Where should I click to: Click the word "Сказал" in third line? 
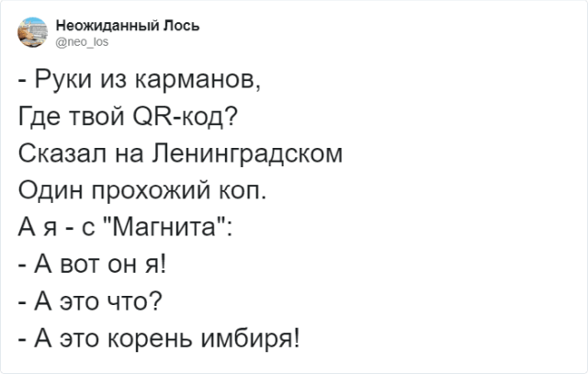coord(60,154)
